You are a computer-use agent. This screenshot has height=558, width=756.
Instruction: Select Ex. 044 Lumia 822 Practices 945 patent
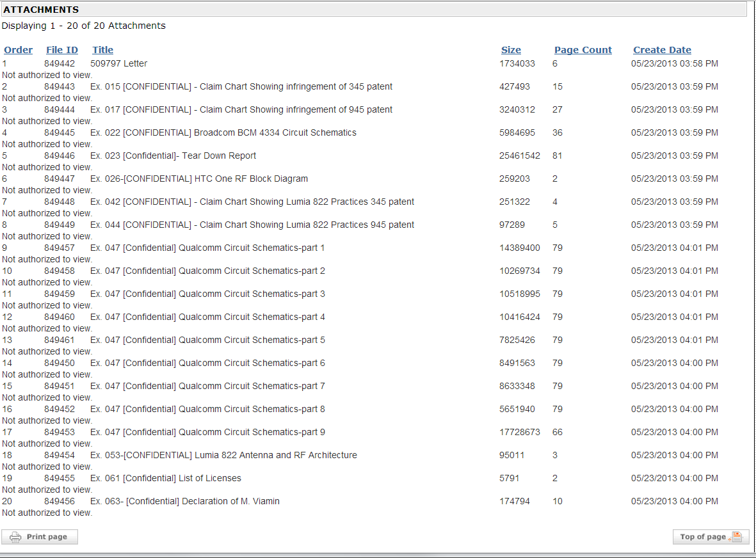pos(252,225)
